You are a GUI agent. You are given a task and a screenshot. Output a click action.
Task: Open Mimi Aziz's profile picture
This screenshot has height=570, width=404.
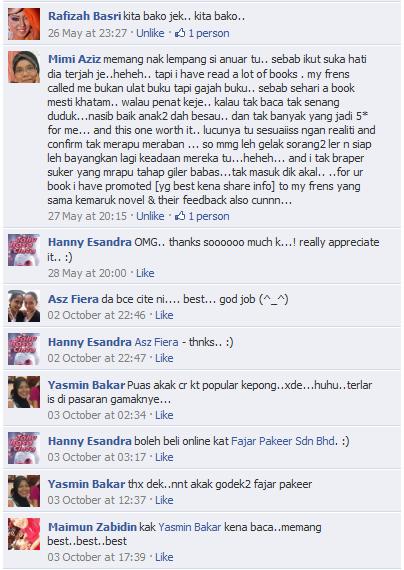point(24,67)
